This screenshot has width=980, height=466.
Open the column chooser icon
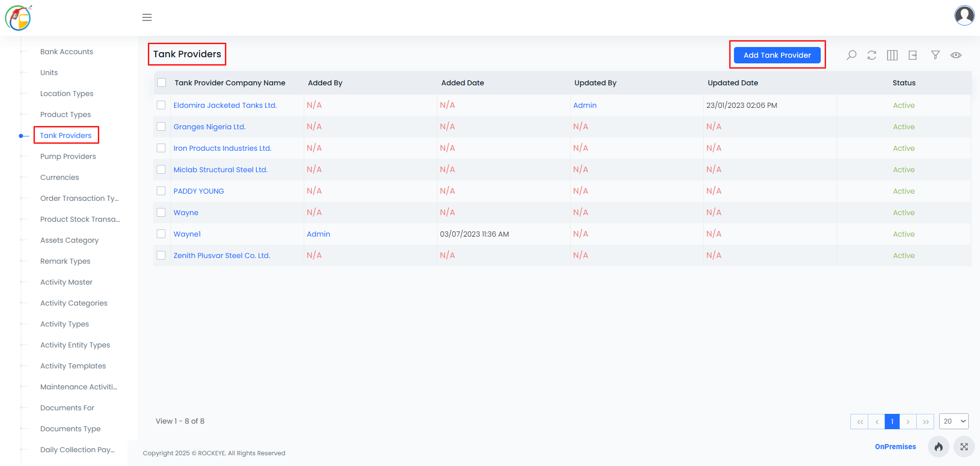tap(892, 55)
